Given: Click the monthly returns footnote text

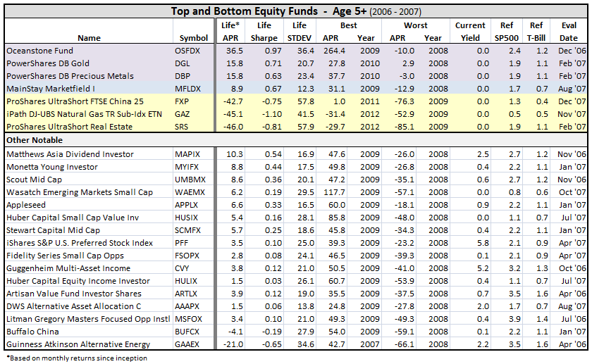Looking at the screenshot, I should 76,358.
